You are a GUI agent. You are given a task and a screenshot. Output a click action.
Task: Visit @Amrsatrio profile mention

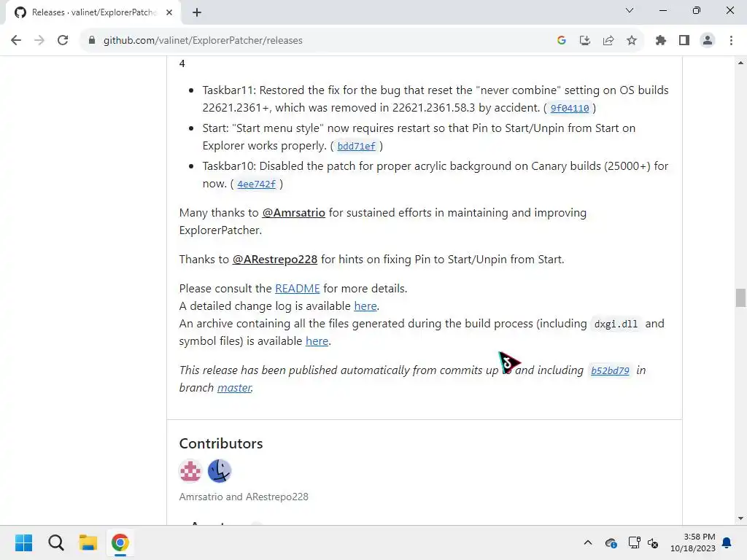[x=293, y=213]
